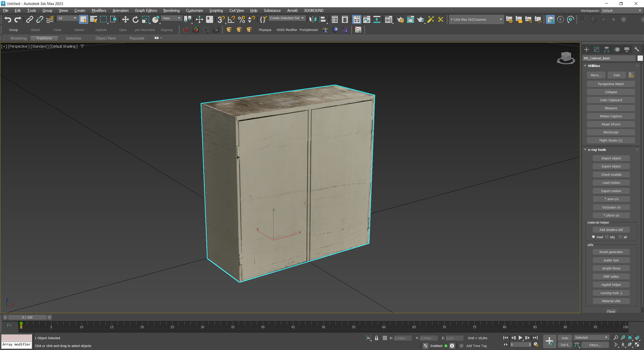The image size is (644, 350).
Task: Open the Create Selection Set dropdown
Action: tap(287, 18)
